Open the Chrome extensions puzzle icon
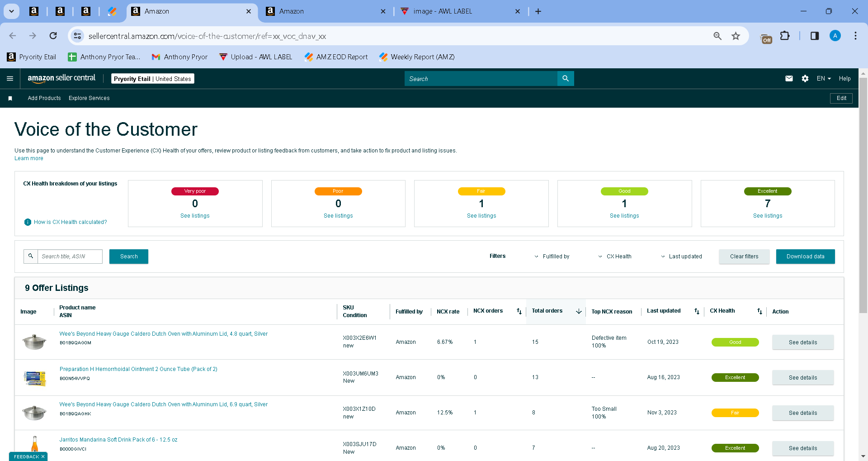The image size is (868, 461). [785, 36]
